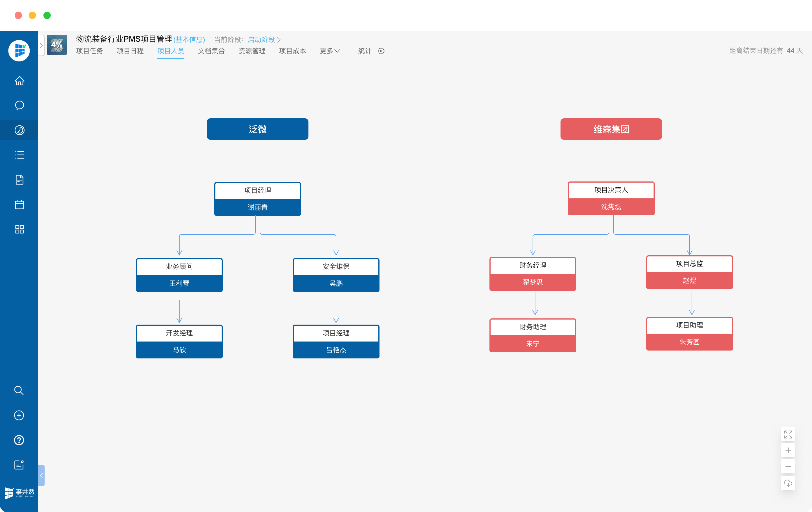Click the search magnifier icon in sidebar

point(19,390)
